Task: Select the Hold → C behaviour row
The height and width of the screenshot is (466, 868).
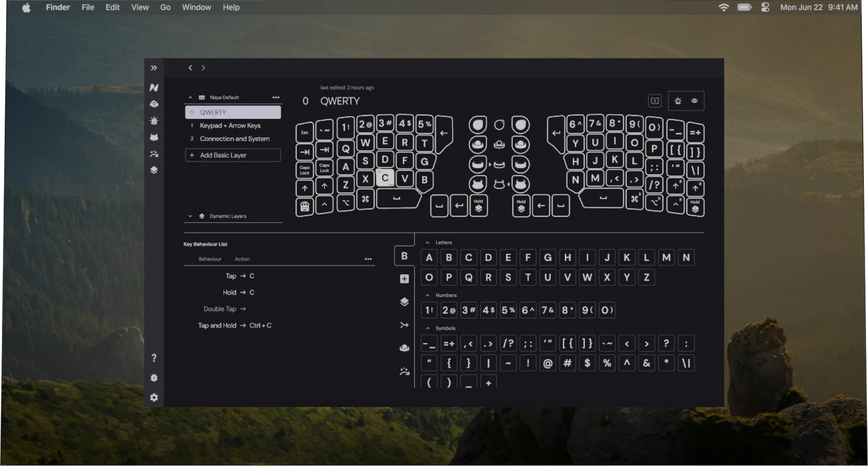Action: (238, 292)
